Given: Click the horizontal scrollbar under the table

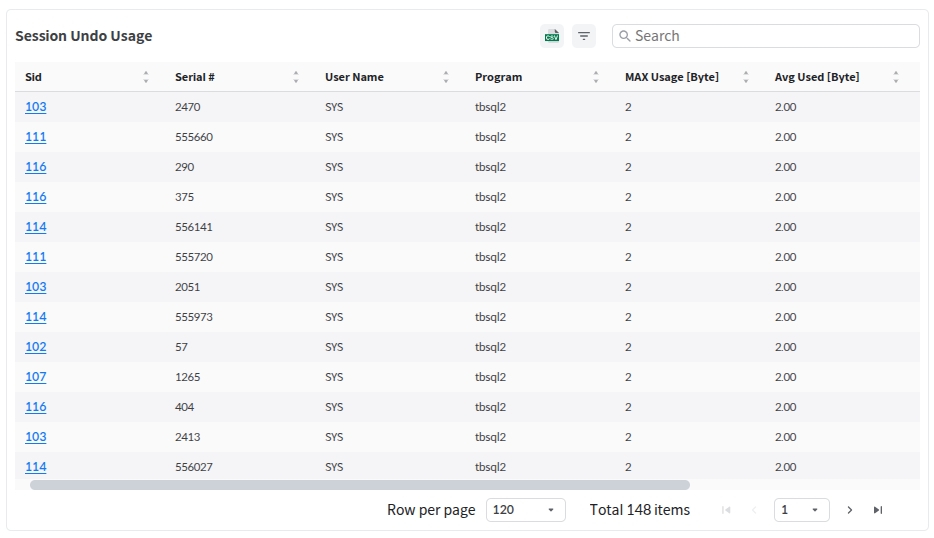Looking at the screenshot, I should [x=360, y=485].
